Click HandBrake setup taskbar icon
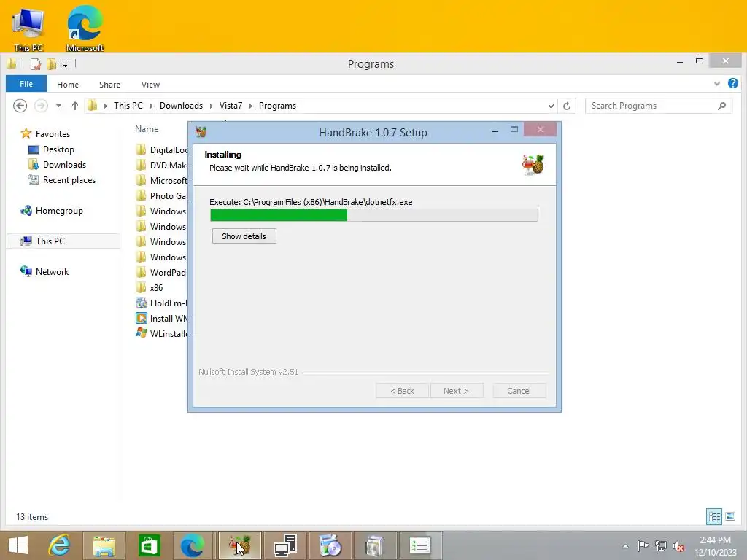This screenshot has width=747, height=560. pos(239,545)
